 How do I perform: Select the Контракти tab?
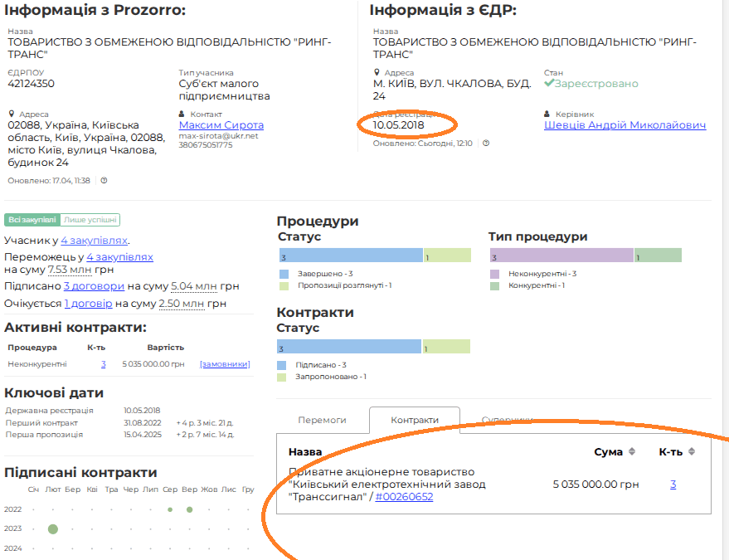coord(415,420)
